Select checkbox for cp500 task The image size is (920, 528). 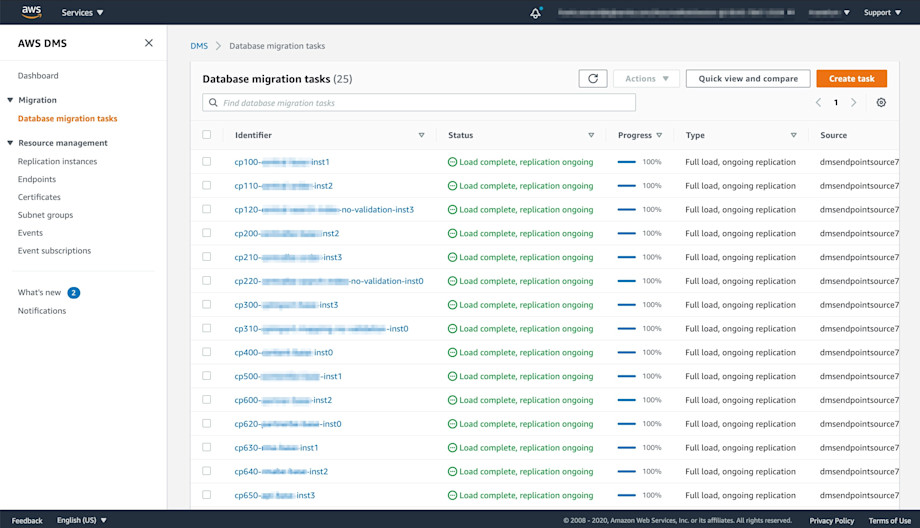[207, 375]
